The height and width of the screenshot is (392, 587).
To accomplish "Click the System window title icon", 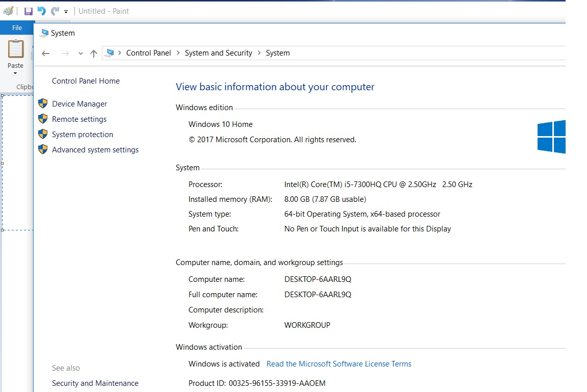I will click(x=44, y=33).
